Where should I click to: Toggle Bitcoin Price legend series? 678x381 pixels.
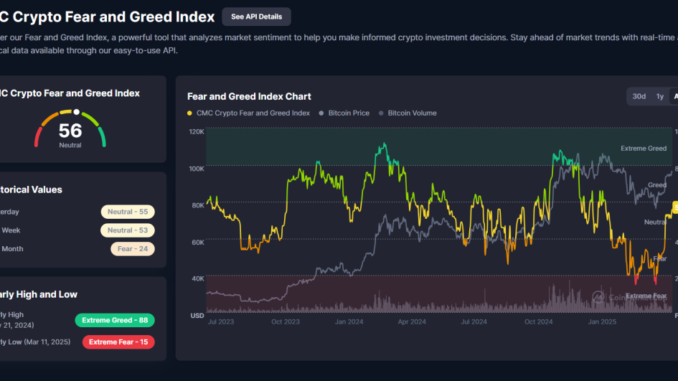(x=344, y=113)
